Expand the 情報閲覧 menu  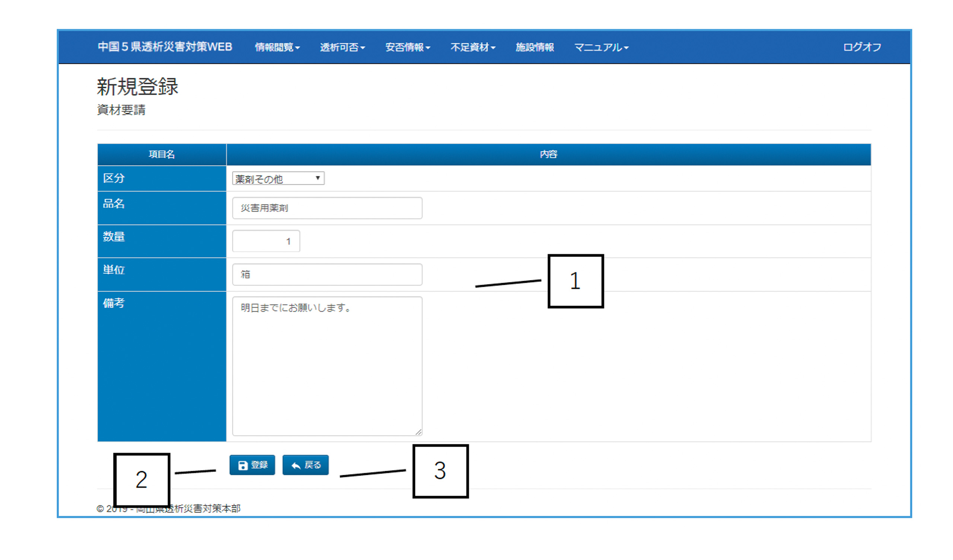click(277, 47)
